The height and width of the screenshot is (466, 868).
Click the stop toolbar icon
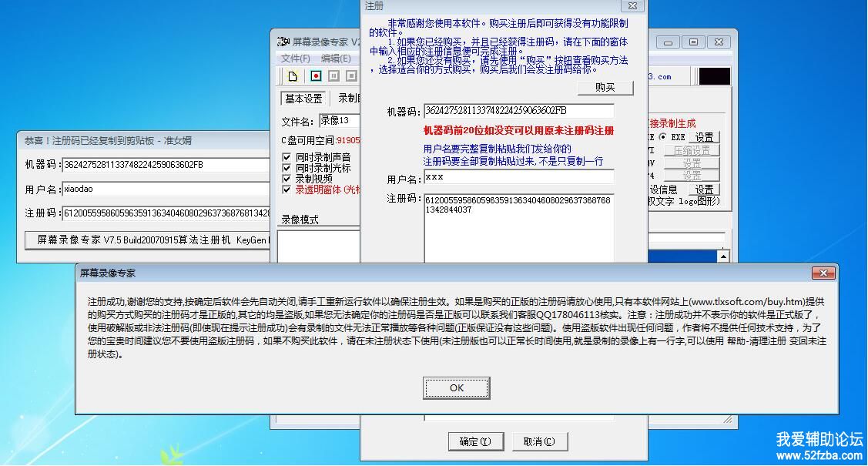coord(351,75)
